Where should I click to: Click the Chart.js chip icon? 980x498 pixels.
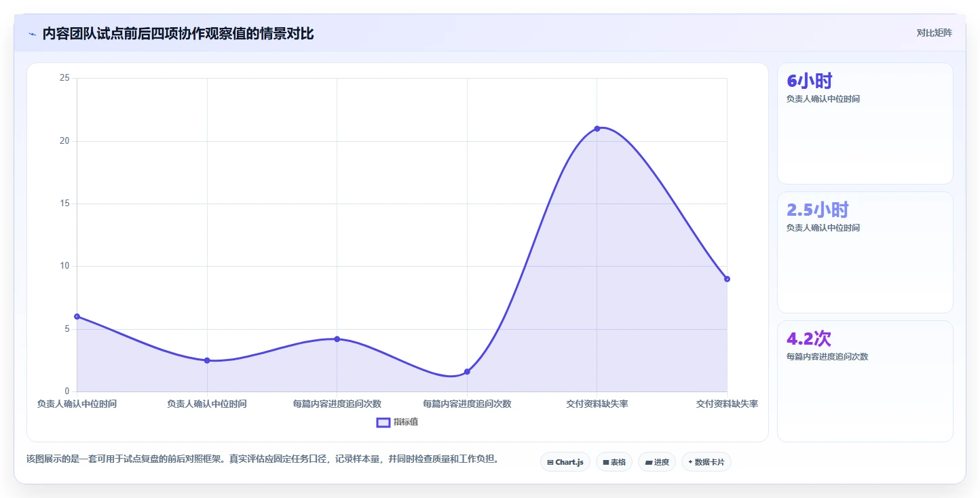(x=550, y=462)
